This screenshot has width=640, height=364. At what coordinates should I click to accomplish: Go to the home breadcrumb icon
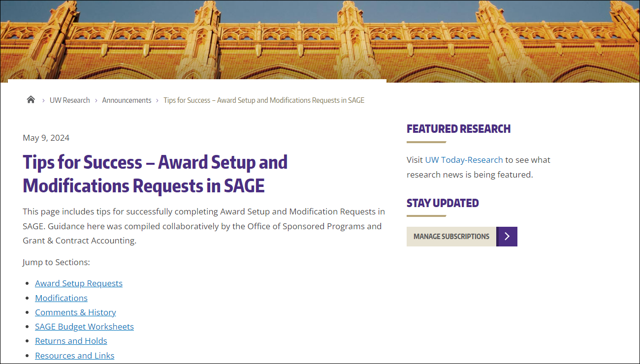(x=31, y=100)
